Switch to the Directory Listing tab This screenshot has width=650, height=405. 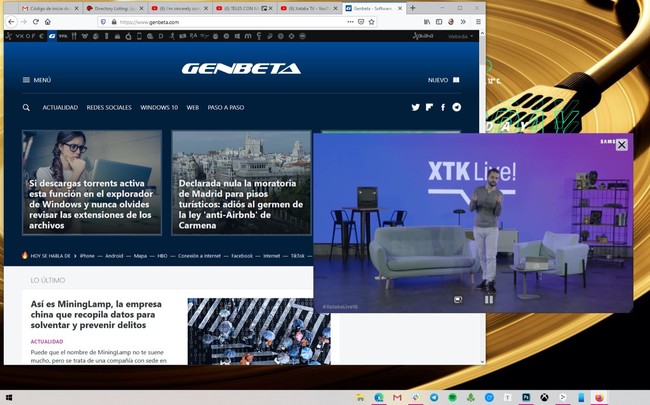point(115,8)
